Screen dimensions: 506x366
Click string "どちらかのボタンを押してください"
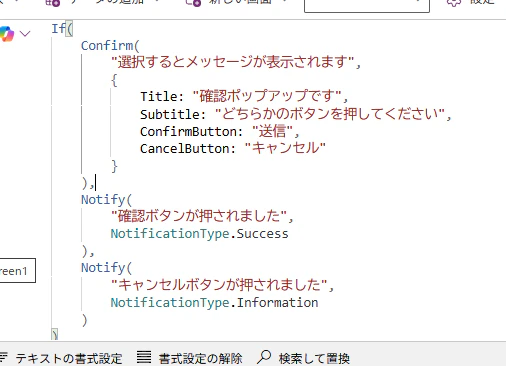pyautogui.click(x=330, y=114)
